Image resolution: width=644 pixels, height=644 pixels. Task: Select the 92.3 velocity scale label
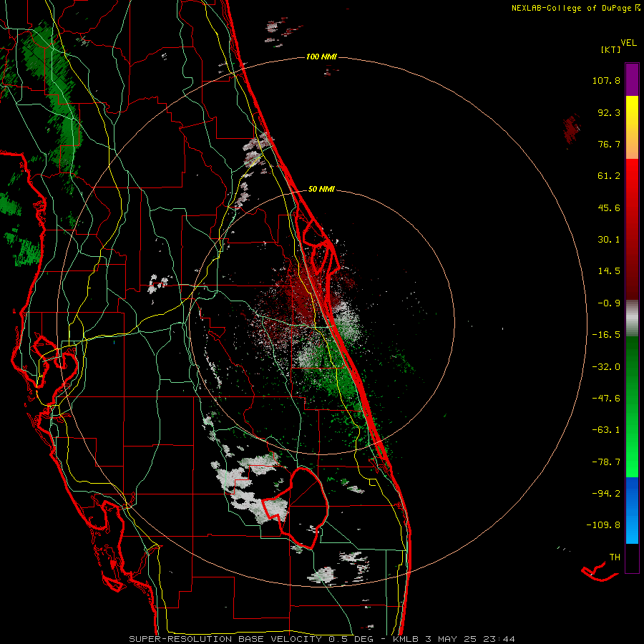pos(609,112)
